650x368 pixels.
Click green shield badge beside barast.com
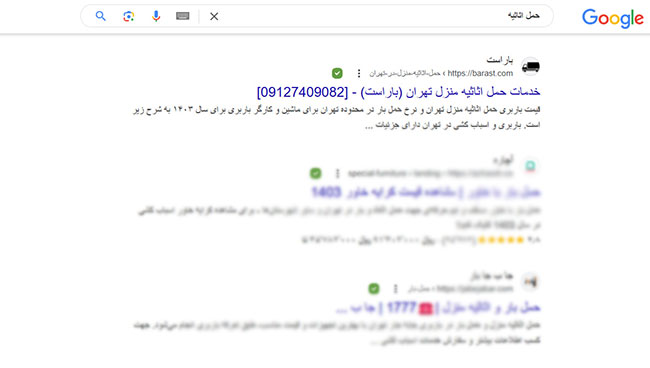click(337, 73)
